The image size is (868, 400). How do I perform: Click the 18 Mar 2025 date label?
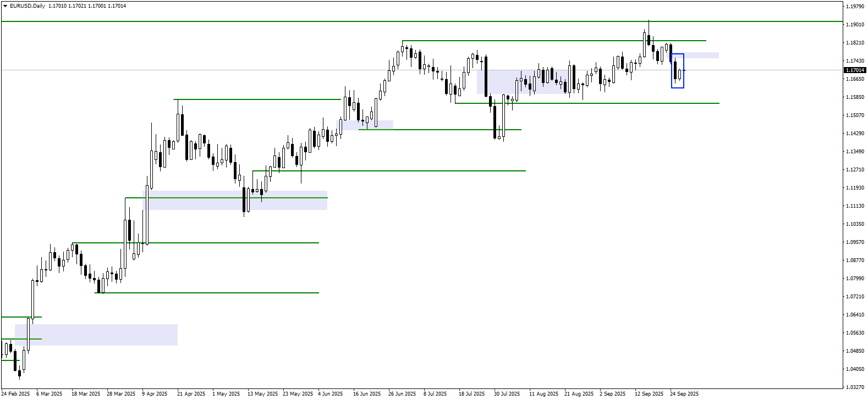(86, 394)
